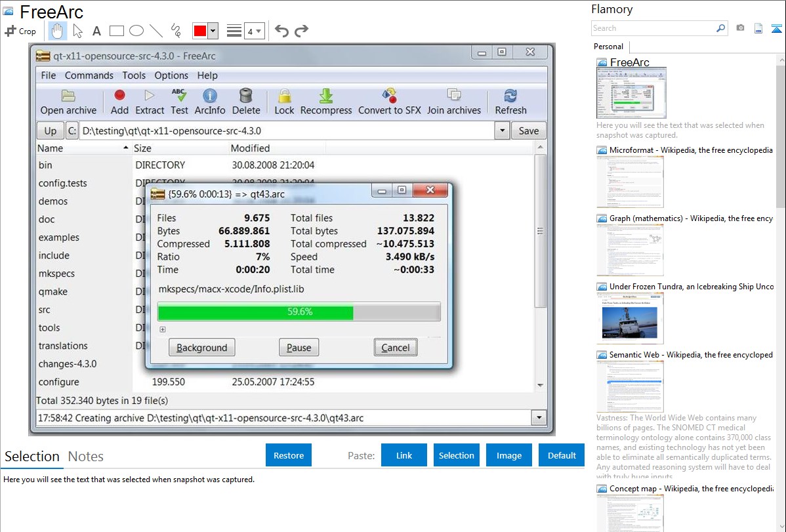Pick the text annotation tool

pos(96,31)
